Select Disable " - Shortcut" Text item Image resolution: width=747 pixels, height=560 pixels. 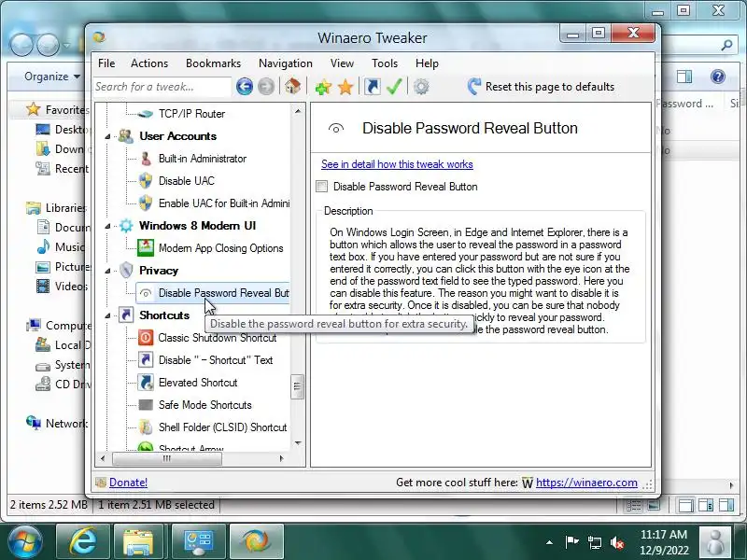coord(216,360)
